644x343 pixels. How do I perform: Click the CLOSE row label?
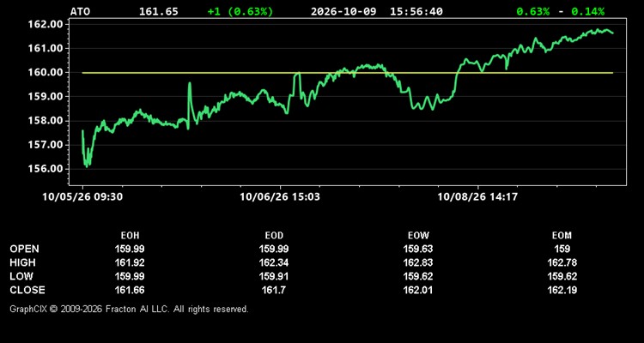coord(27,290)
